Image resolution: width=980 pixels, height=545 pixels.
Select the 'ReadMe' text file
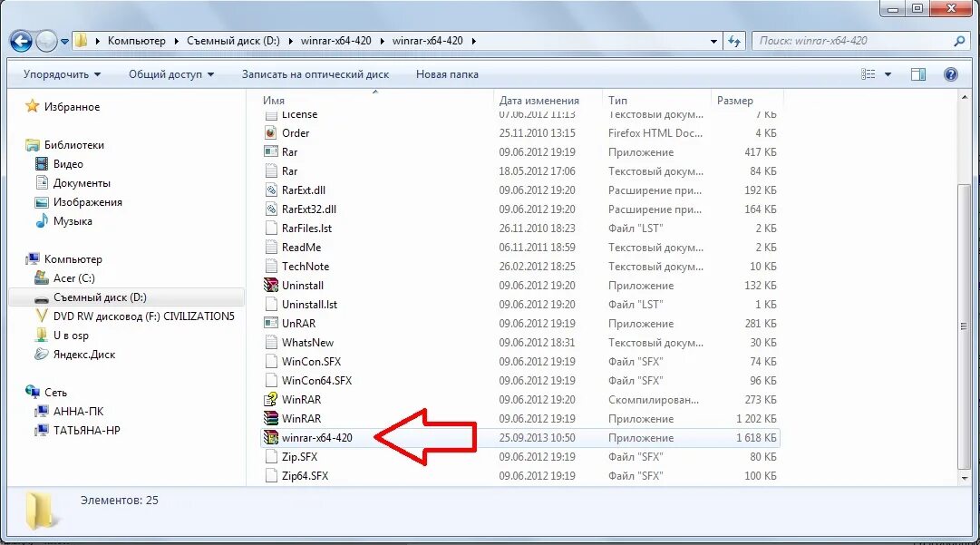301,248
